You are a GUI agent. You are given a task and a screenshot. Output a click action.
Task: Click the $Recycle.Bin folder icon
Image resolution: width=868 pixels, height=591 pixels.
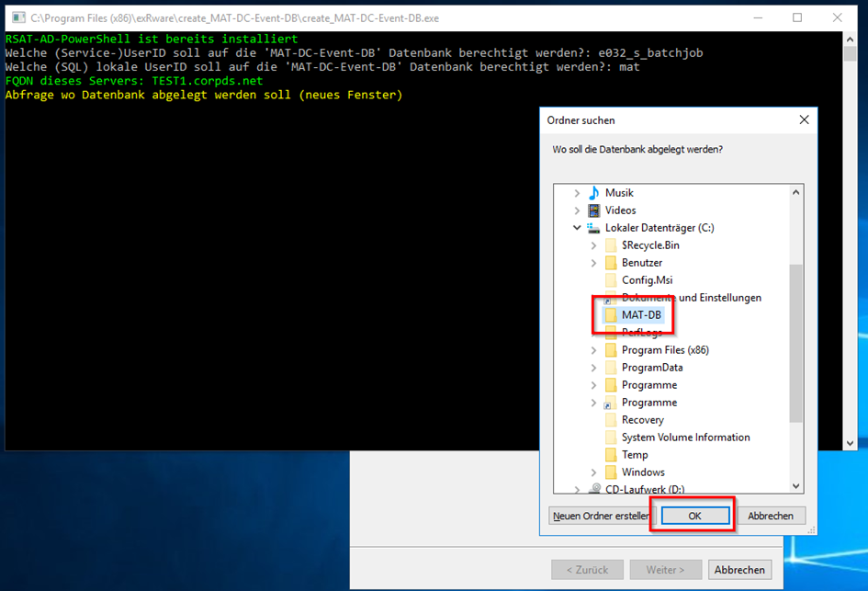point(611,245)
